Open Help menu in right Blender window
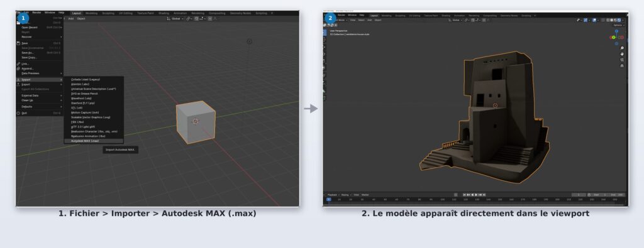Screen dimensions: 644x248 tap(362, 15)
